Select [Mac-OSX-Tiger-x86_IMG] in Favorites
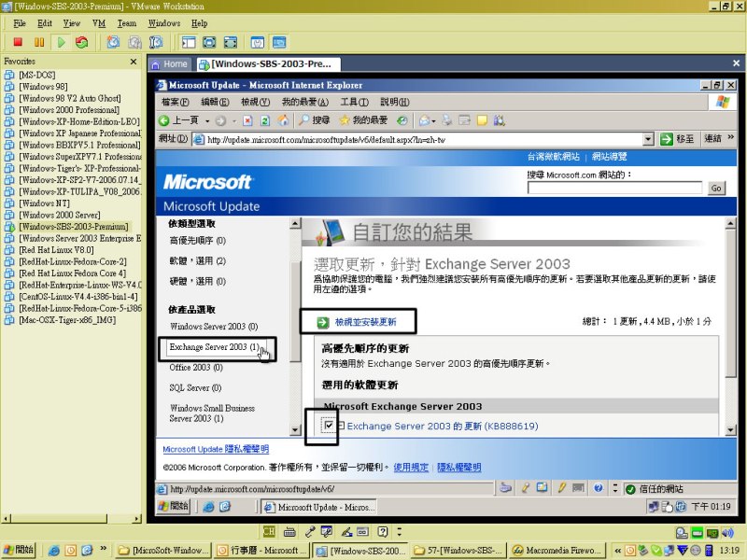 point(67,320)
